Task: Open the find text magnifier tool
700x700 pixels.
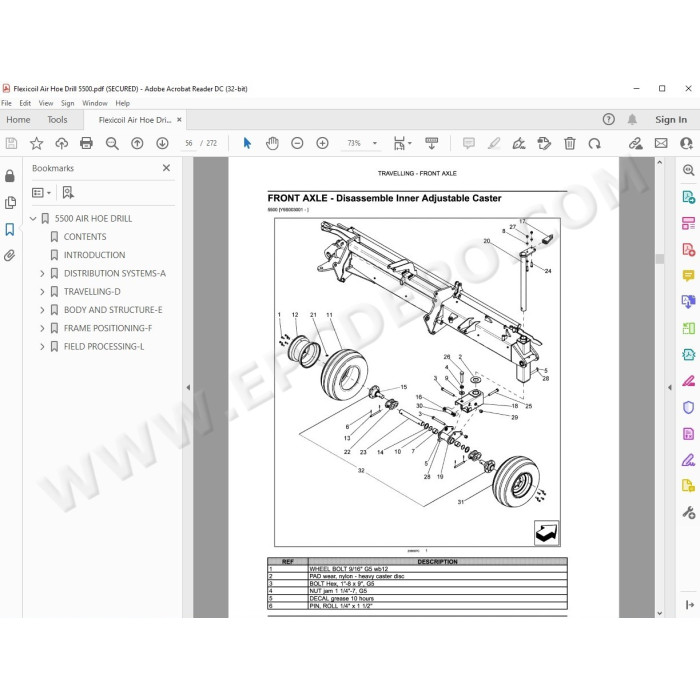Action: [112, 143]
